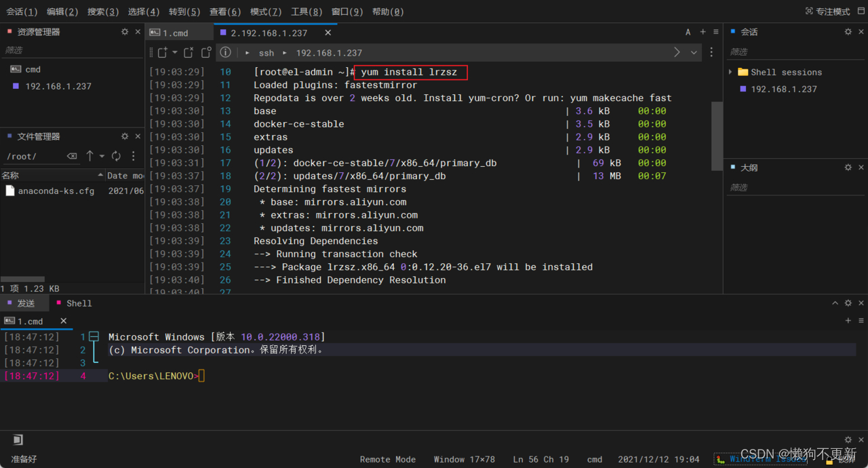Image resolution: width=868 pixels, height=468 pixels.
Task: Switch to the 发送 tab in bottom panel
Action: coord(25,303)
